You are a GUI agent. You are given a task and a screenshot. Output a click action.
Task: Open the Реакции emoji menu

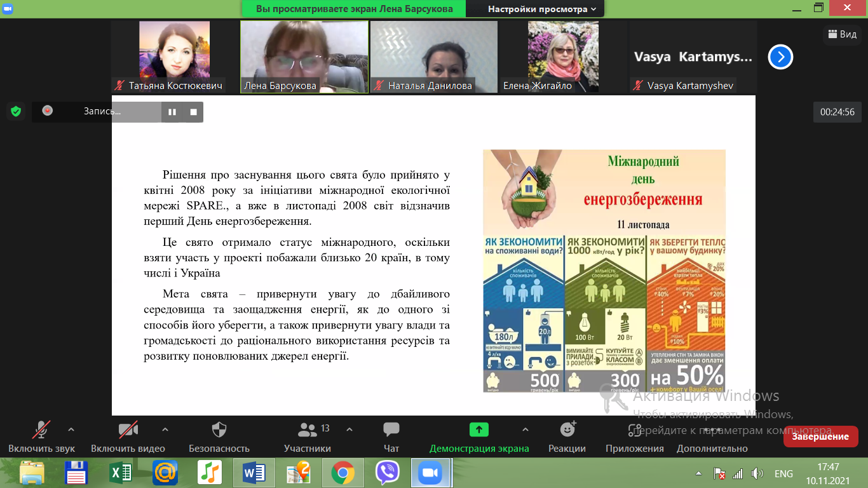point(567,437)
